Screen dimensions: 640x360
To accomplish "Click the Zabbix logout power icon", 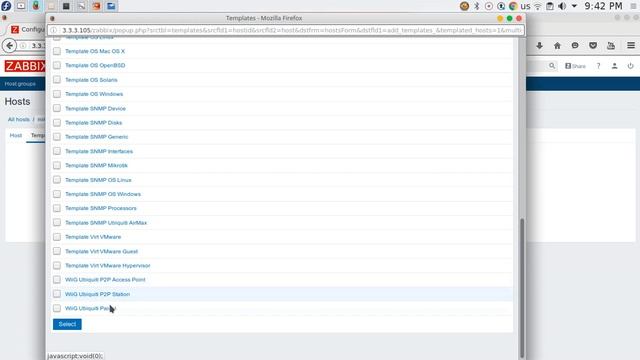I will (630, 66).
